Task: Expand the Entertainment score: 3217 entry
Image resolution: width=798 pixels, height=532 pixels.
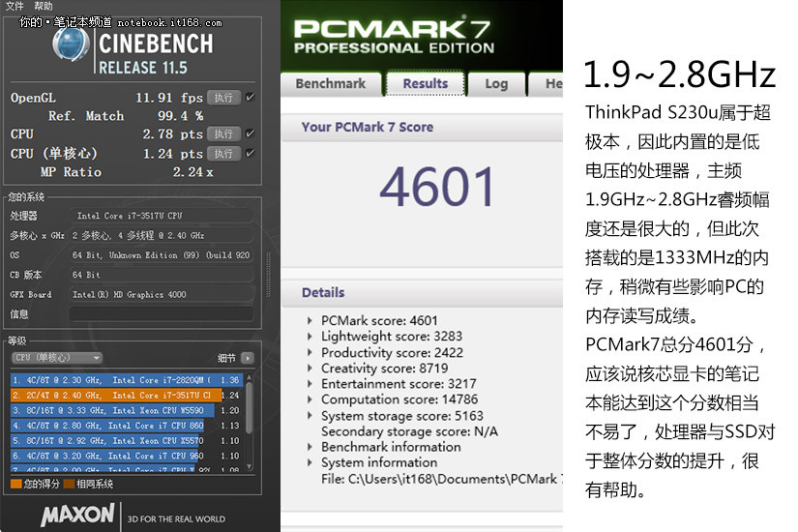Action: [x=310, y=384]
